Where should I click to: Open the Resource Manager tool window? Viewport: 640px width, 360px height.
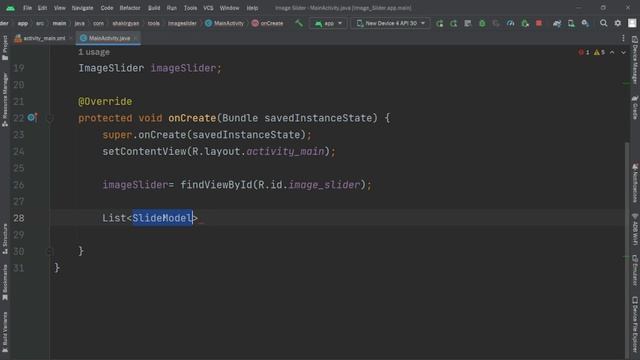(5, 100)
